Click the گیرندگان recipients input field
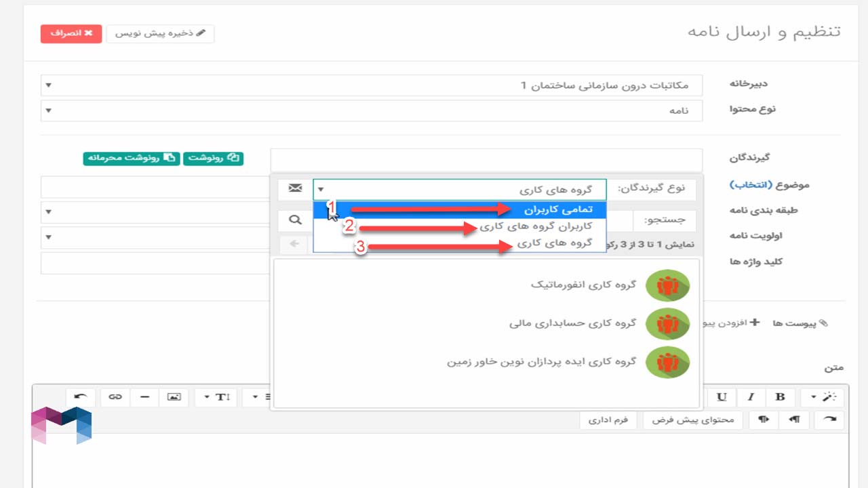 486,160
